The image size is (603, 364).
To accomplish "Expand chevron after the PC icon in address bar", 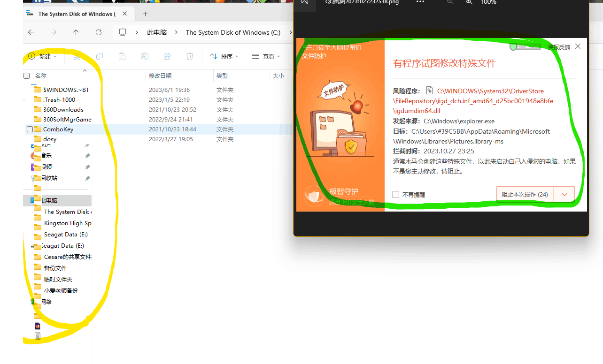I will [137, 32].
